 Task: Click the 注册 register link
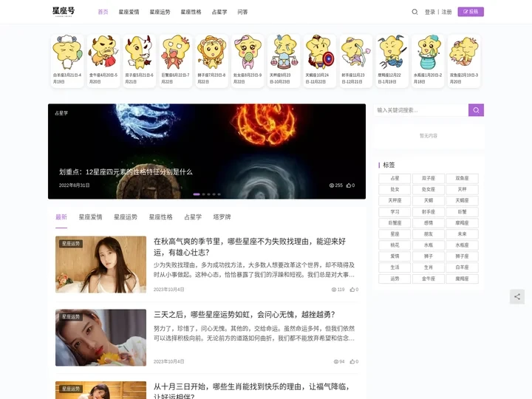(x=447, y=12)
